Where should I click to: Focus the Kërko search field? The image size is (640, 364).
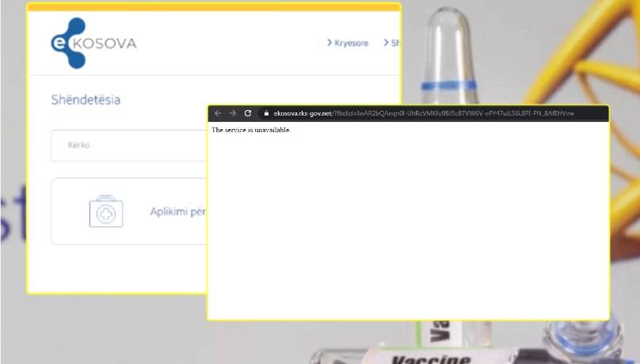pos(129,146)
